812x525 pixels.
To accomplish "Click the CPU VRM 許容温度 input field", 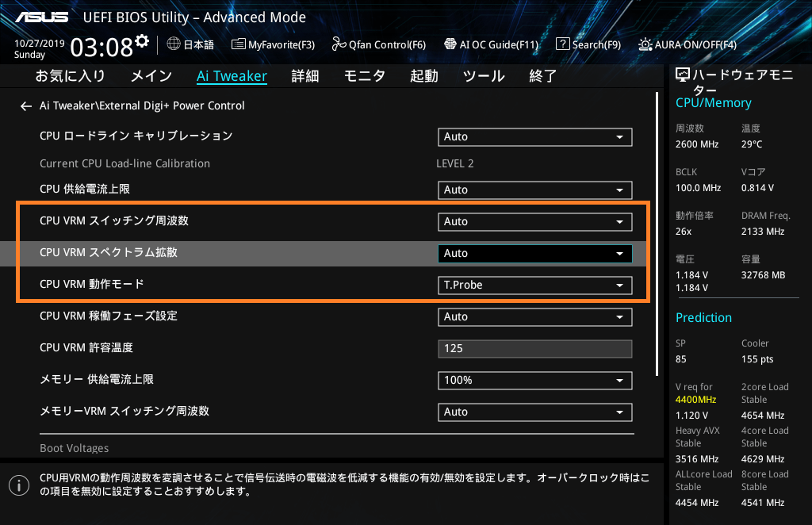I will click(535, 348).
